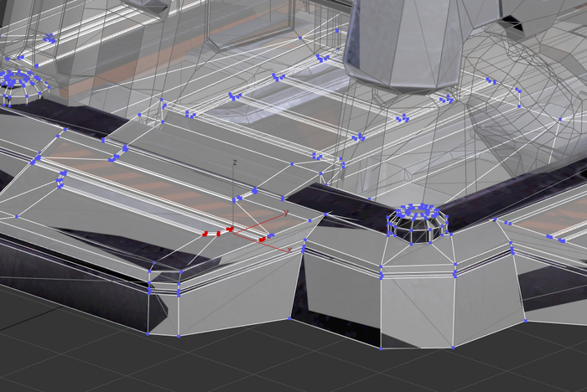587x392 pixels.
Task: Select the circular vertex ring on the center-right cylinder
Action: pos(417,215)
